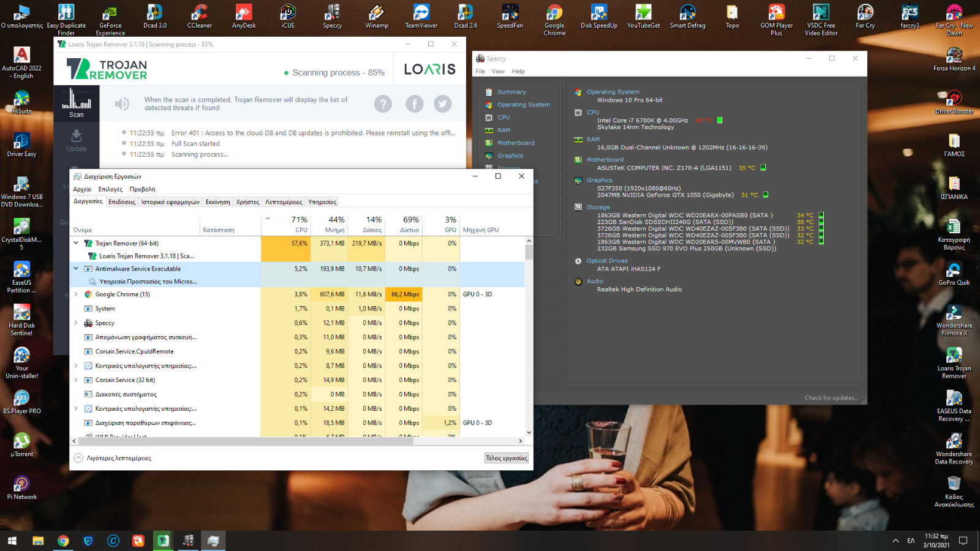Viewport: 980px width, 551px height.
Task: Switch to Ιστορικό εφαρμογών tab
Action: [x=170, y=202]
